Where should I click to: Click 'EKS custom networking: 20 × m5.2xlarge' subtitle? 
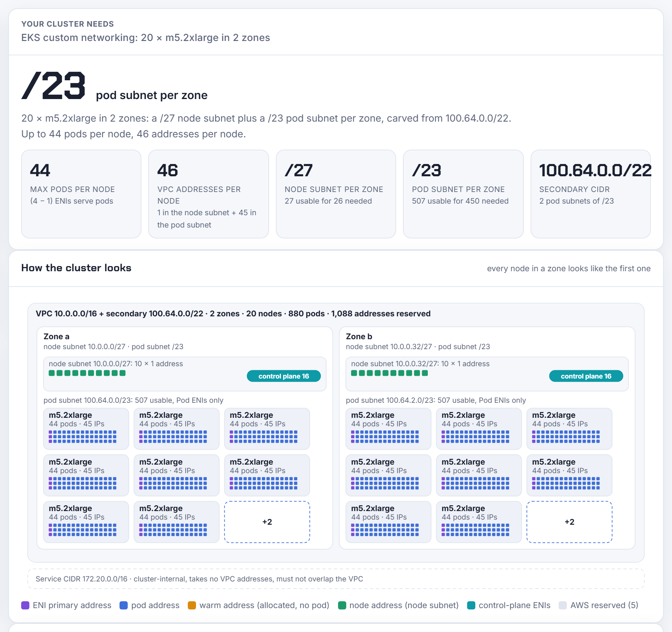[x=145, y=38]
